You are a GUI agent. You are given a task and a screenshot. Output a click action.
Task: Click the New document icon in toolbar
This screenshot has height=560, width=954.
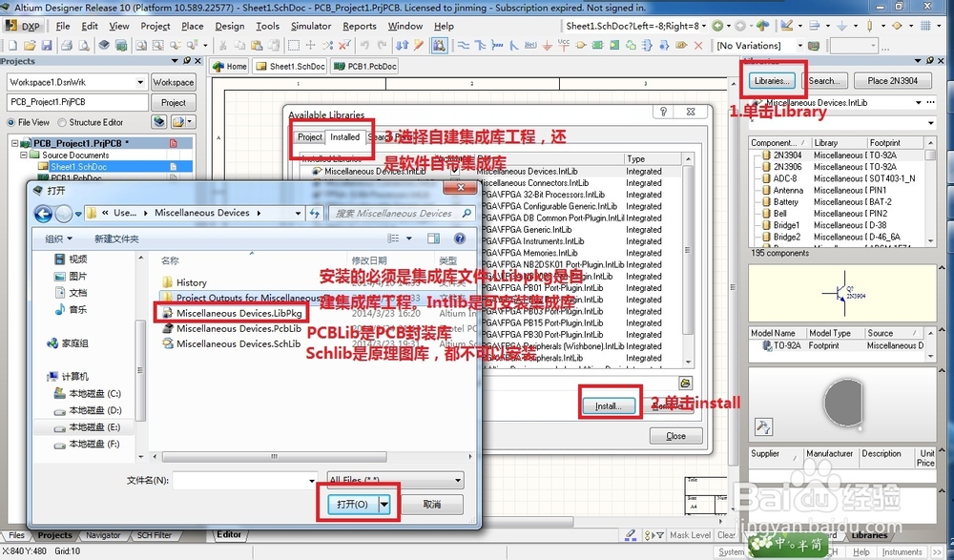pyautogui.click(x=12, y=46)
